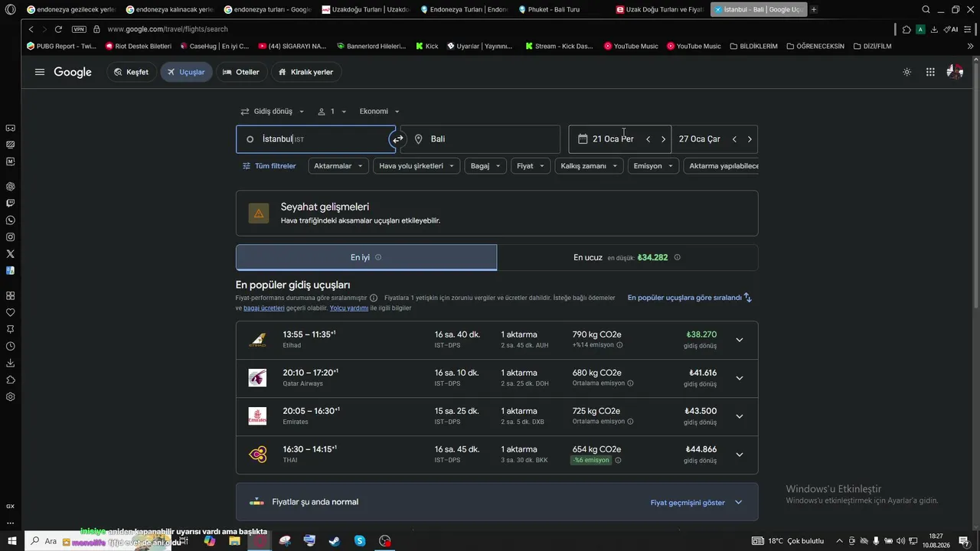Open the Google account avatar
Screen dimensions: 980x551
(x=955, y=72)
